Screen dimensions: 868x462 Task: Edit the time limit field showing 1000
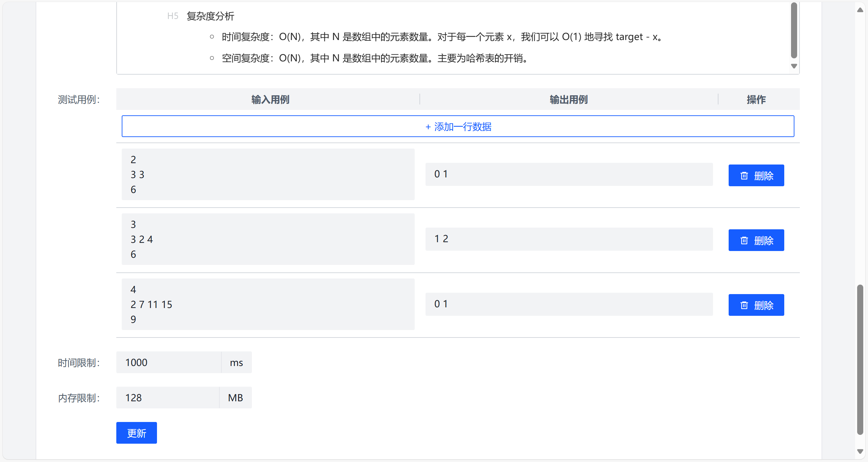(x=169, y=362)
